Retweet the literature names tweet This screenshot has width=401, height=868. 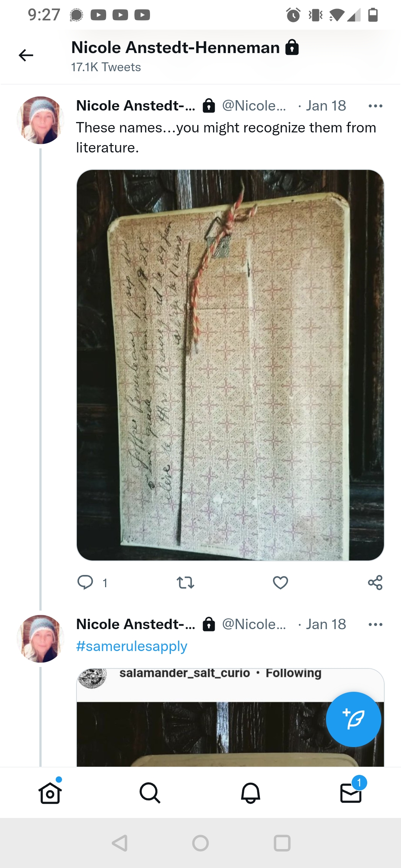[185, 582]
